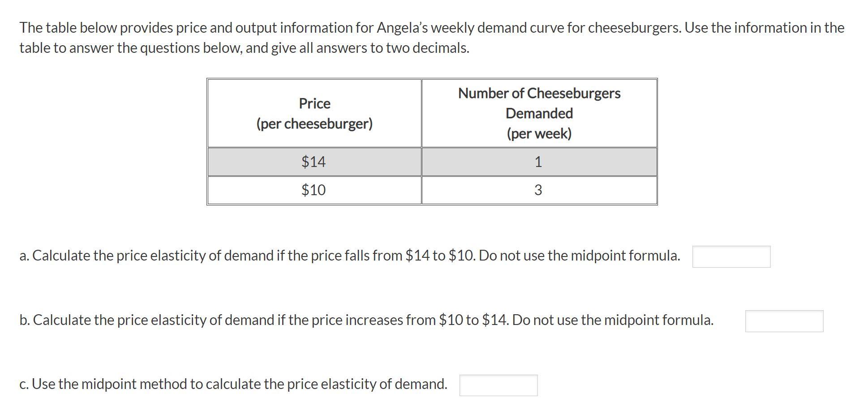This screenshot has height=406, width=868.
Task: Click the phrase 'per week' in header
Action: [539, 133]
